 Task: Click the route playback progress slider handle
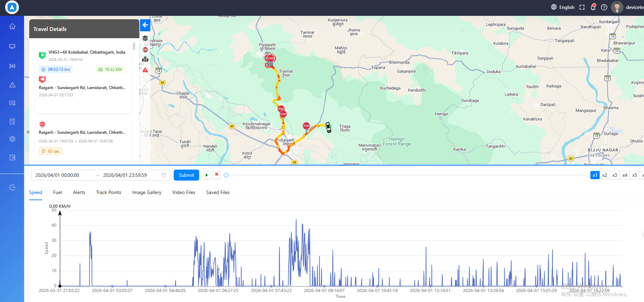tap(226, 175)
